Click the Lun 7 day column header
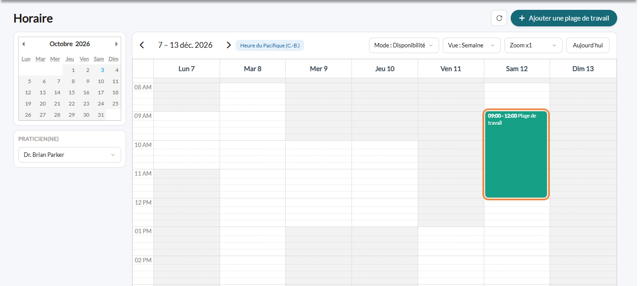644x286 pixels. point(186,69)
